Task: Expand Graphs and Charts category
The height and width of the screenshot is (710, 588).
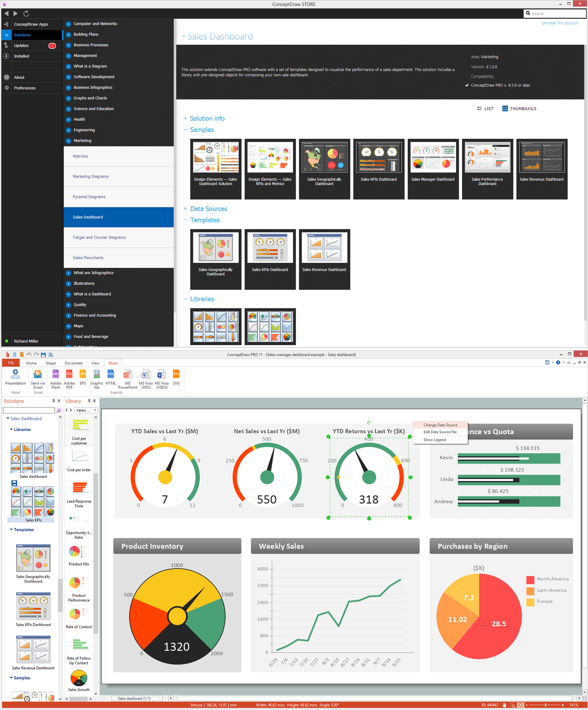Action: [x=68, y=98]
